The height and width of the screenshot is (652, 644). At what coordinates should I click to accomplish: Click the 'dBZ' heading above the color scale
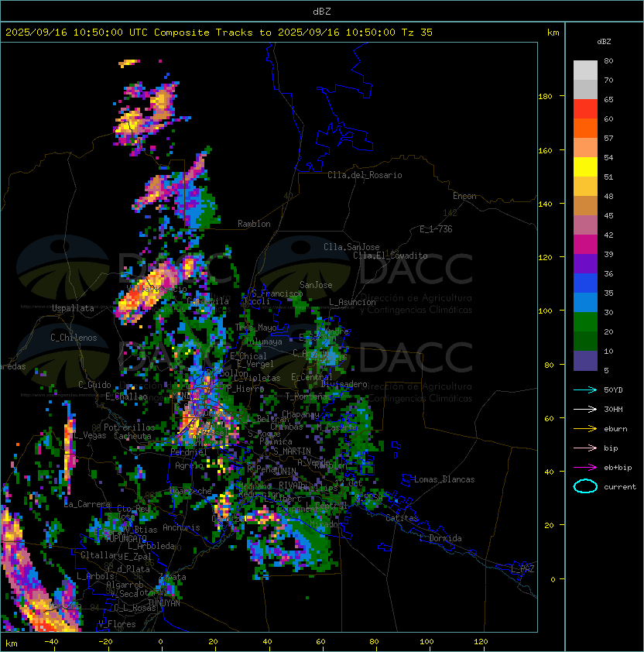point(604,42)
